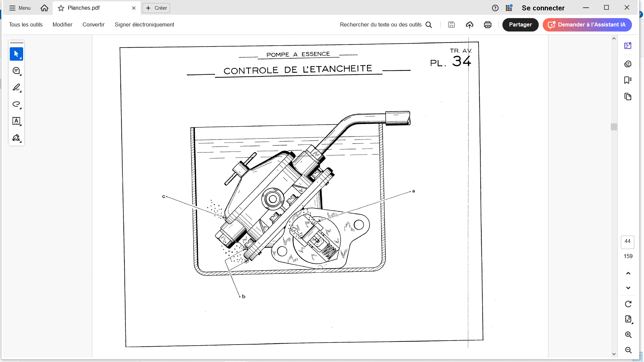Pick the text box selection tool
This screenshot has height=362, width=644.
pyautogui.click(x=16, y=121)
